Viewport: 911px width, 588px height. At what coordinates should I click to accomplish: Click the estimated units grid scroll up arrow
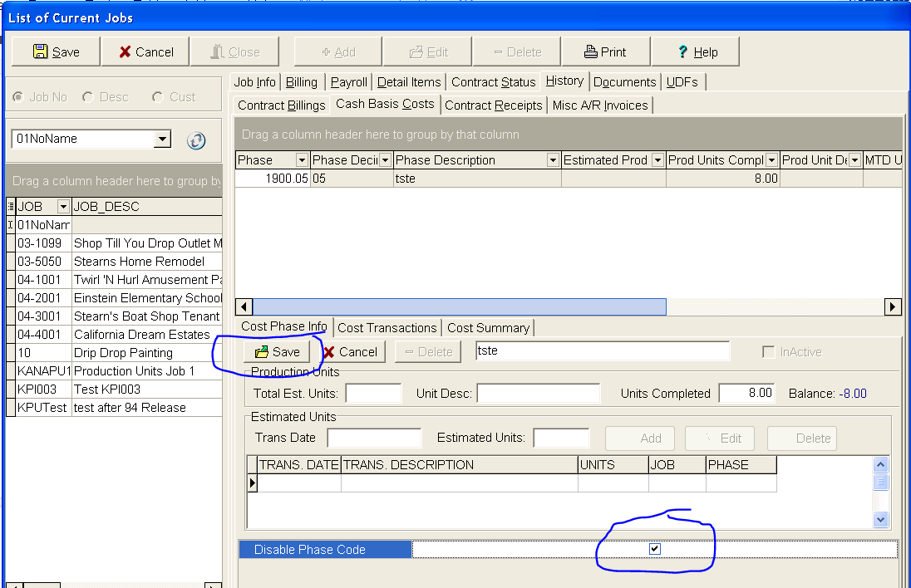pyautogui.click(x=881, y=464)
